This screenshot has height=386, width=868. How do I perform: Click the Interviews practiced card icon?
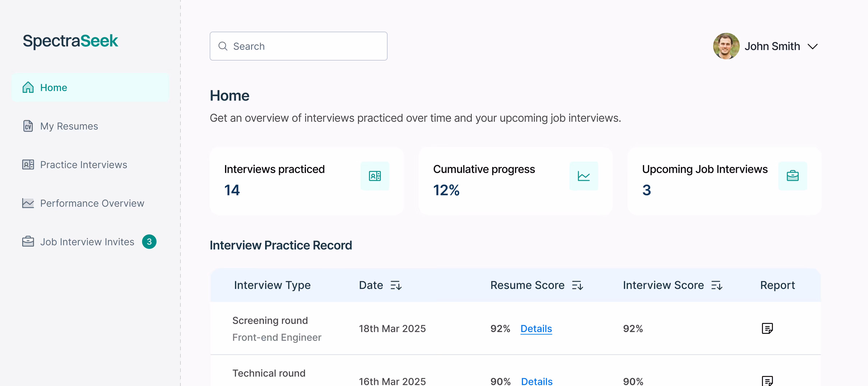pos(375,176)
